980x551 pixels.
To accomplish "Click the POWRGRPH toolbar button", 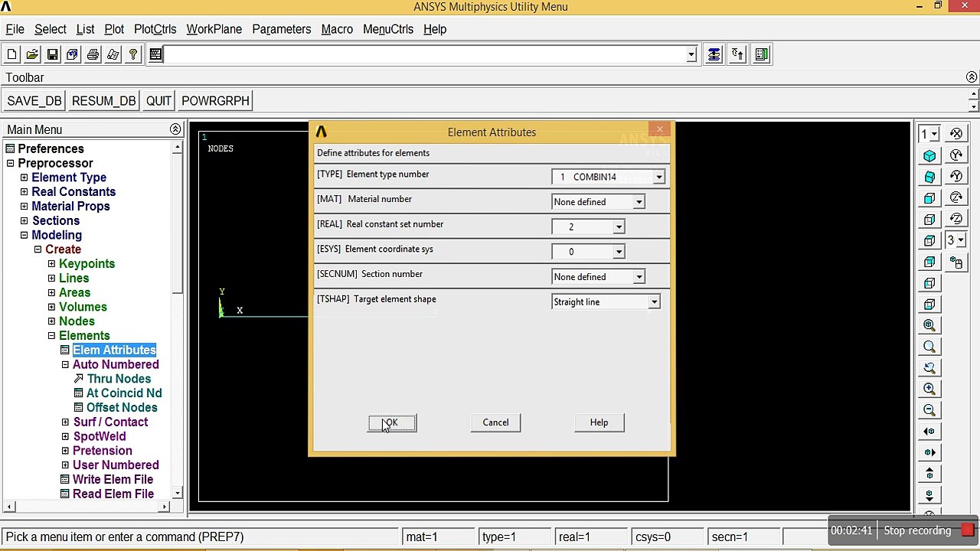I will (x=215, y=101).
